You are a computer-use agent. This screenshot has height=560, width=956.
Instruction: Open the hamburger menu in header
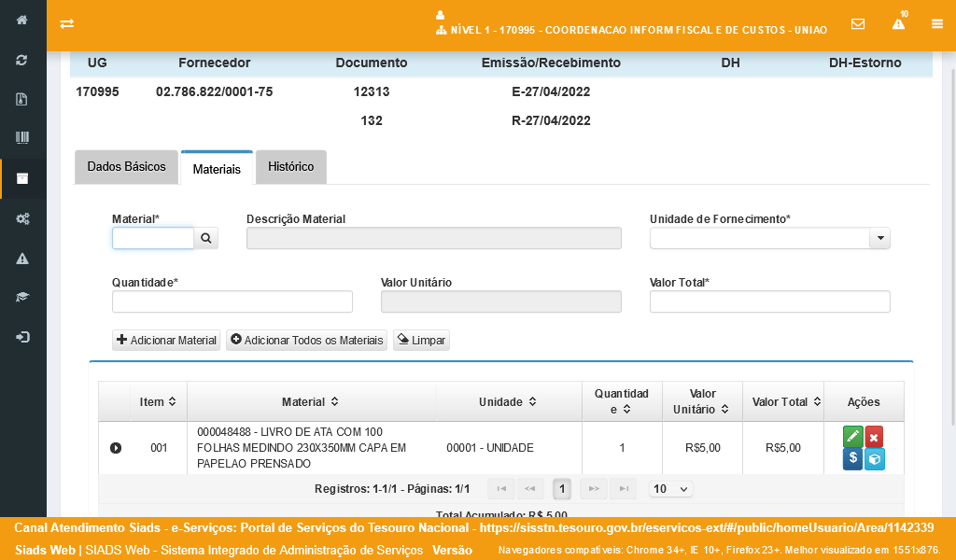coord(937,23)
